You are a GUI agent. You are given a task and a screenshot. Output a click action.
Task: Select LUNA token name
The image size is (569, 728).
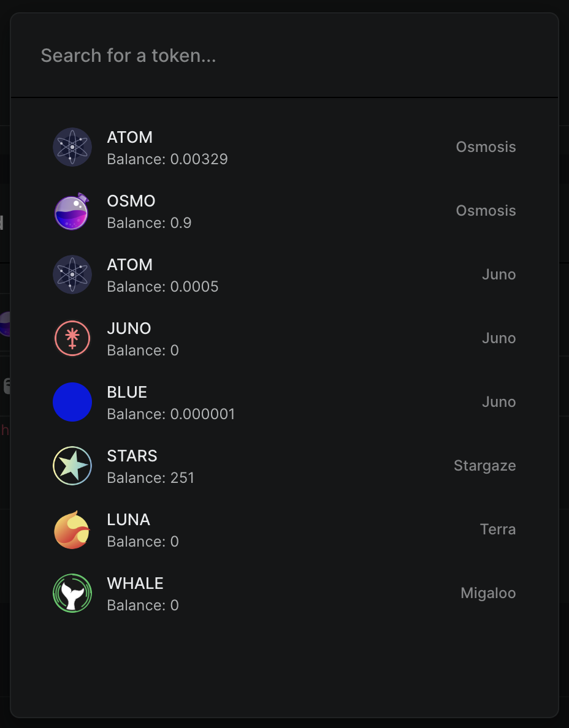128,520
